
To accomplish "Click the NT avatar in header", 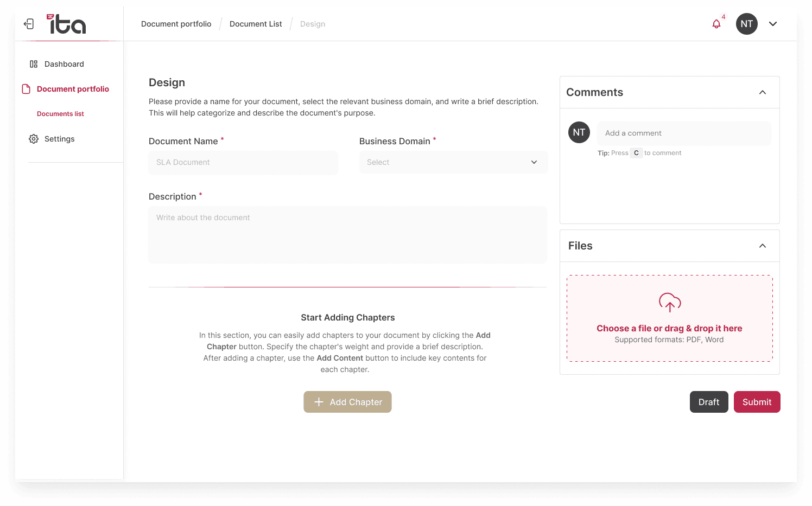I will (747, 24).
